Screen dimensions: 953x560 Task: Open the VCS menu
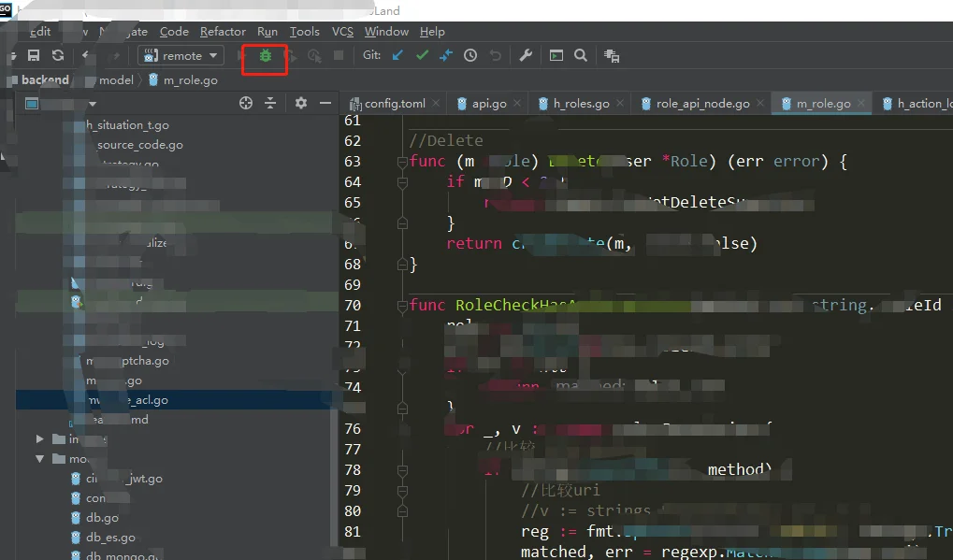tap(342, 32)
